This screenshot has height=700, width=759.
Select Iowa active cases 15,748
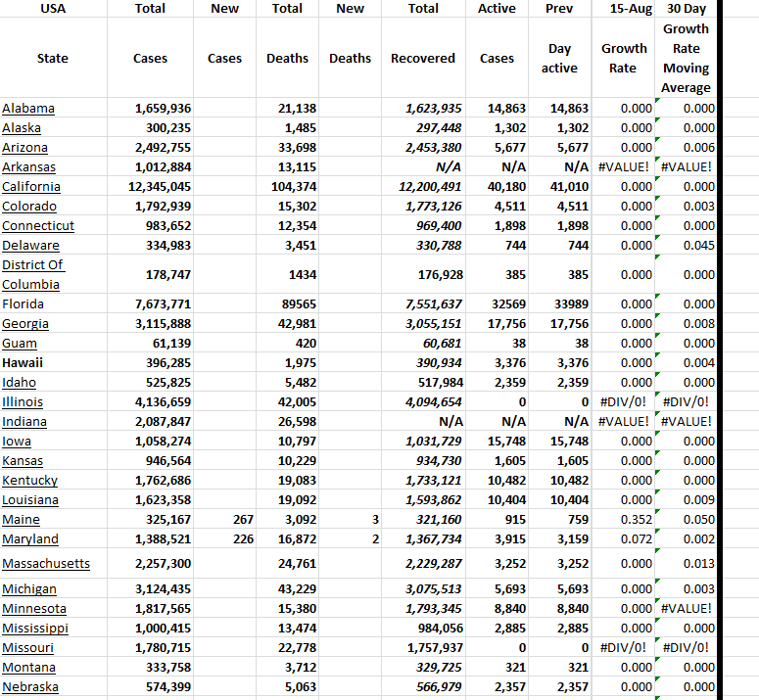(x=498, y=442)
